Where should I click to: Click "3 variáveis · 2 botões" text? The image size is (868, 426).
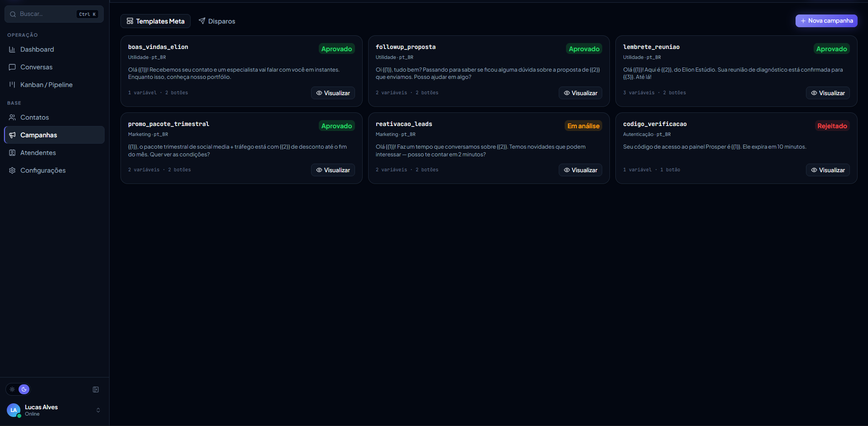tap(654, 93)
